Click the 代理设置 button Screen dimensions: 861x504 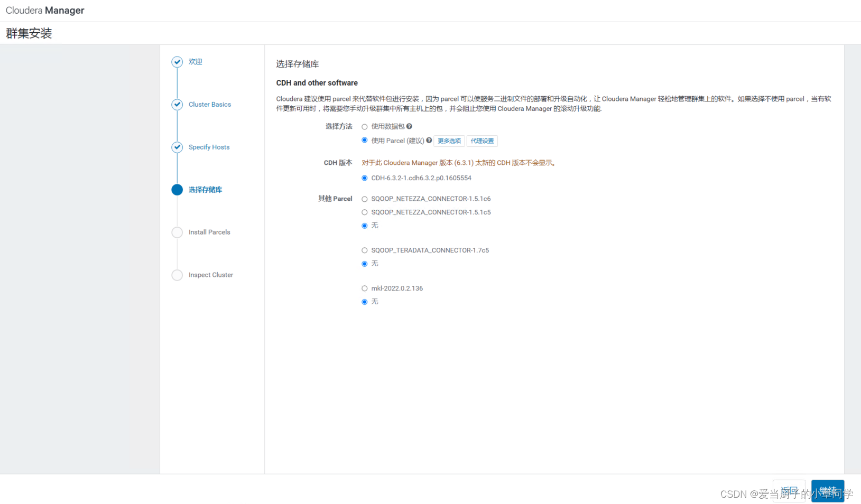(482, 141)
